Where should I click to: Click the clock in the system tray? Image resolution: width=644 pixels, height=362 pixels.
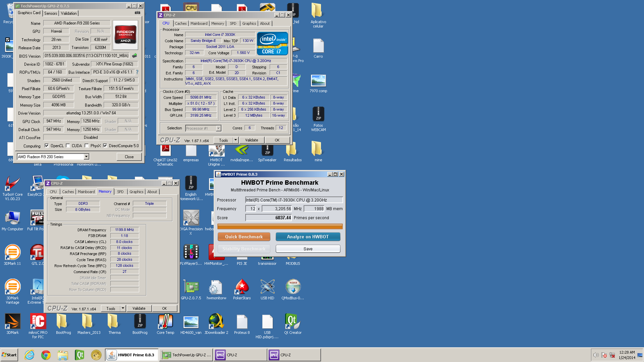click(x=627, y=355)
